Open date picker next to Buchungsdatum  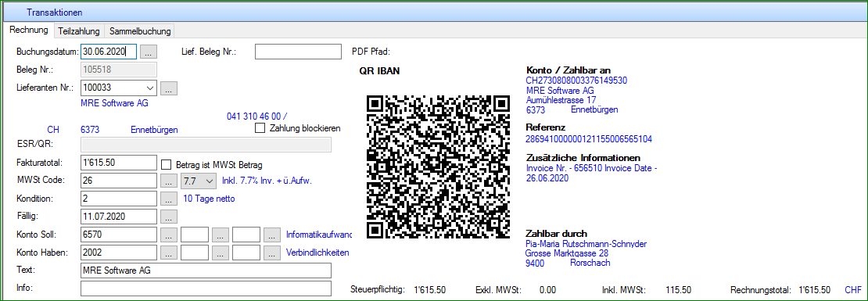click(x=149, y=52)
